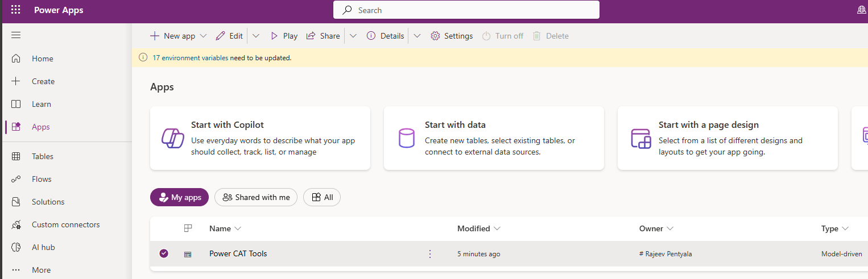Screen dimensions: 868x279
Task: Click the Play app toolbar button
Action: pyautogui.click(x=283, y=36)
